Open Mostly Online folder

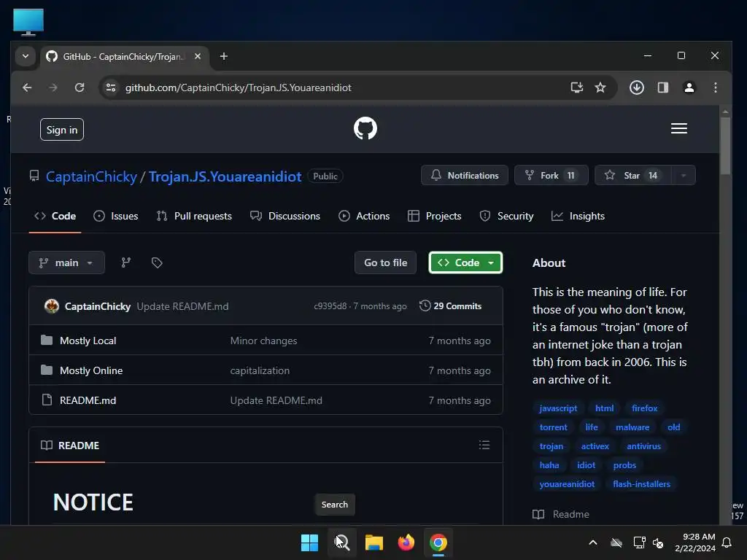pos(91,370)
